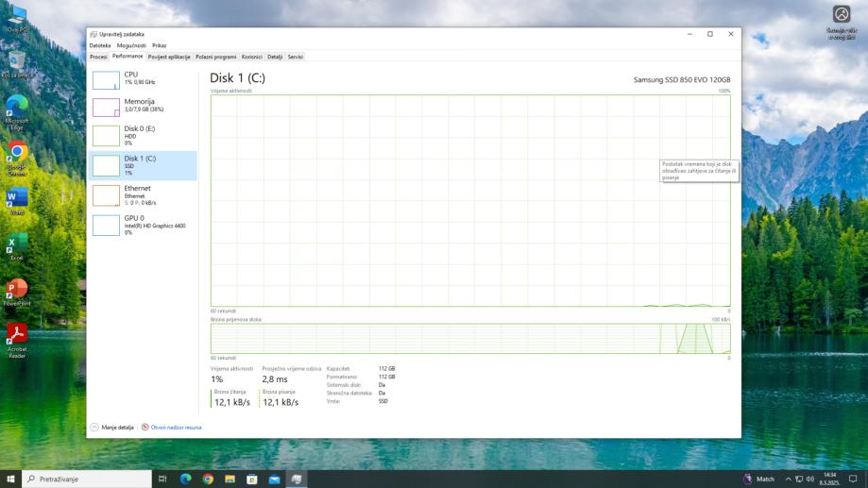Minimize the Task Manager window
This screenshot has height=488, width=868.
[x=689, y=34]
